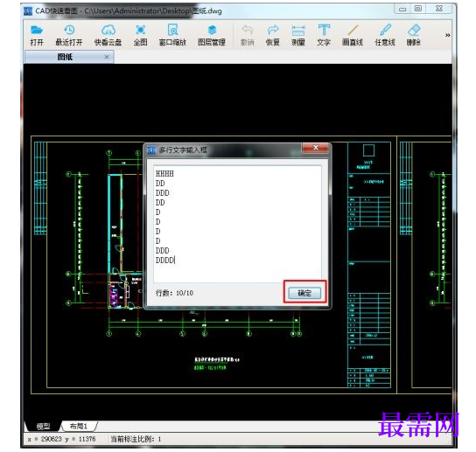Open 图层管理 layer manager
This screenshot has height=452, width=476.
pos(212,36)
